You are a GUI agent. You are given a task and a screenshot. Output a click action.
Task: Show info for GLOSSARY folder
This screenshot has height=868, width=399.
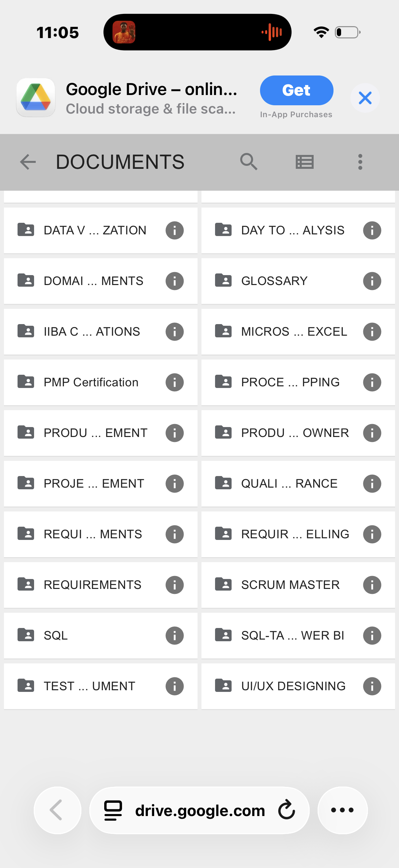click(372, 281)
